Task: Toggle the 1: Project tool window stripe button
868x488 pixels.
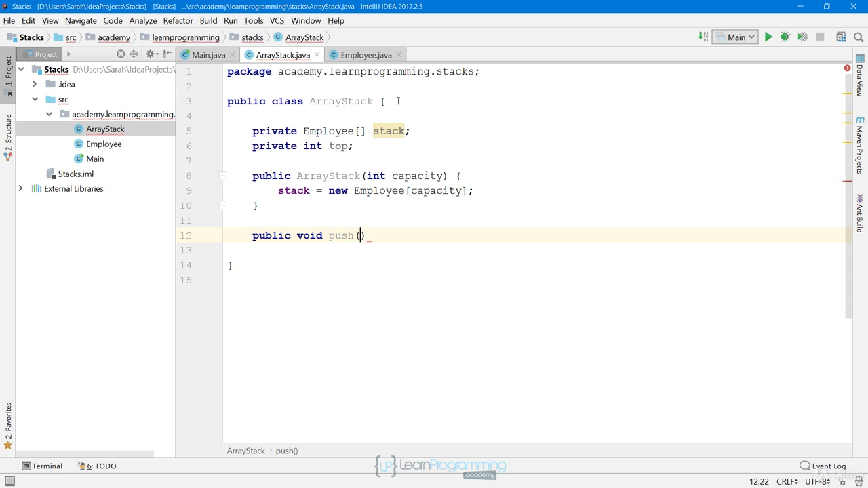Action: point(8,76)
